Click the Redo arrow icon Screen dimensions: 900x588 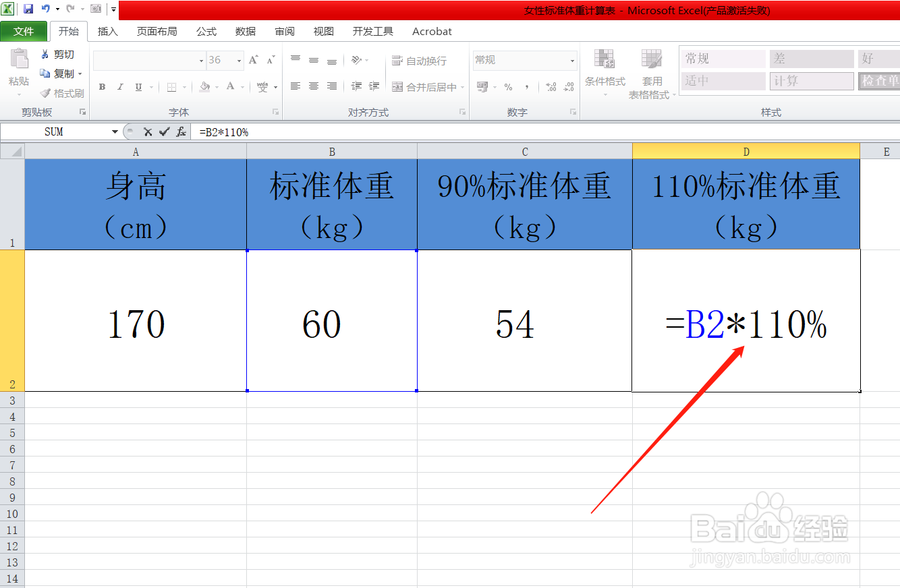coord(69,9)
